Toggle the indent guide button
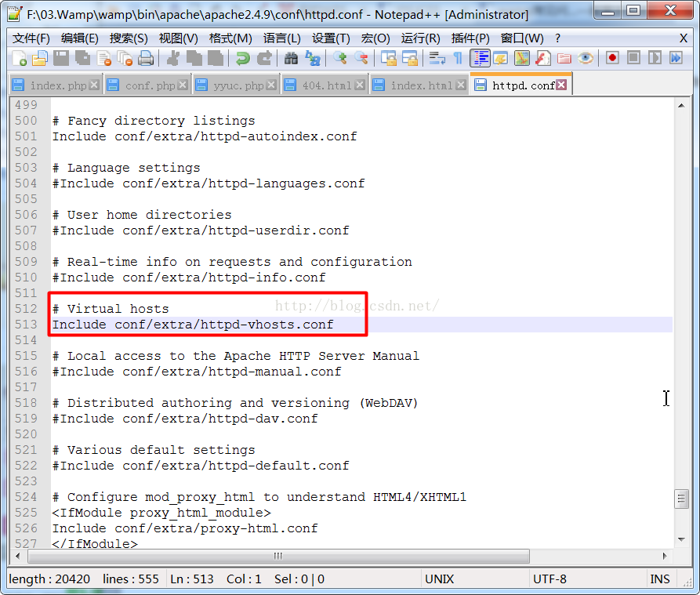The width and height of the screenshot is (700, 595). (x=480, y=59)
